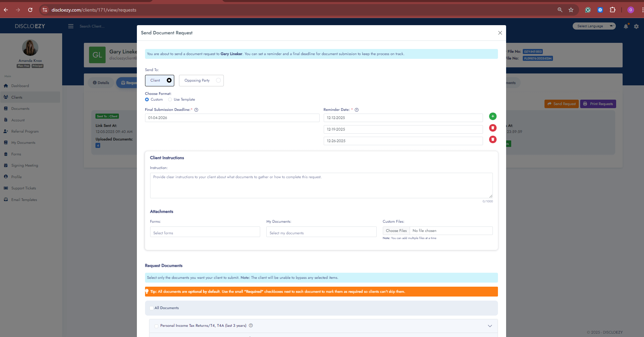The width and height of the screenshot is (644, 337).
Task: Choose the Use Template format option
Action: pyautogui.click(x=170, y=100)
